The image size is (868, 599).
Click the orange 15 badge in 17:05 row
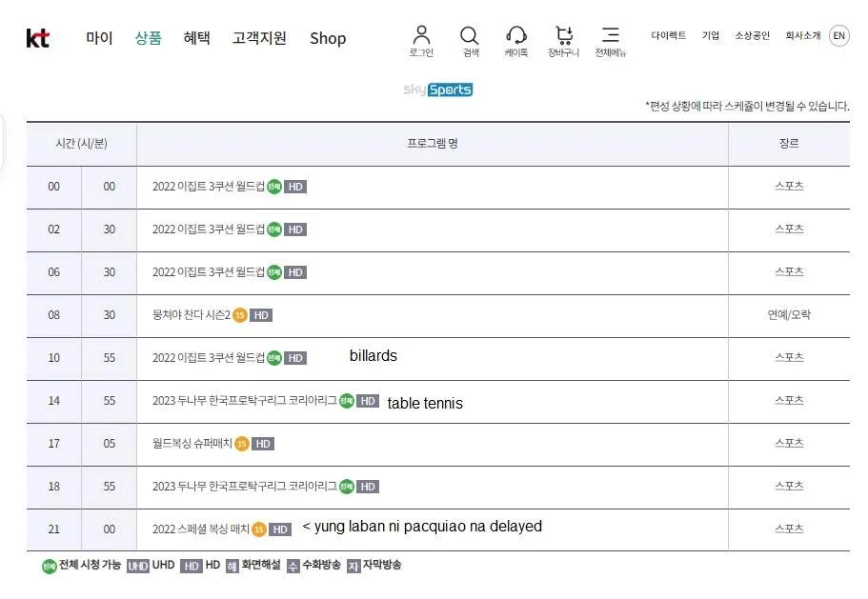point(242,444)
